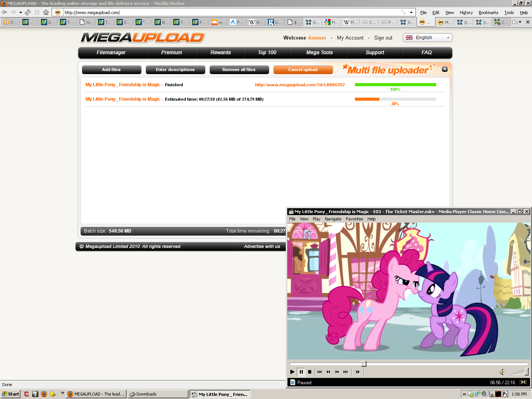
Task: Click the Pause button in the video player
Action: (301, 372)
